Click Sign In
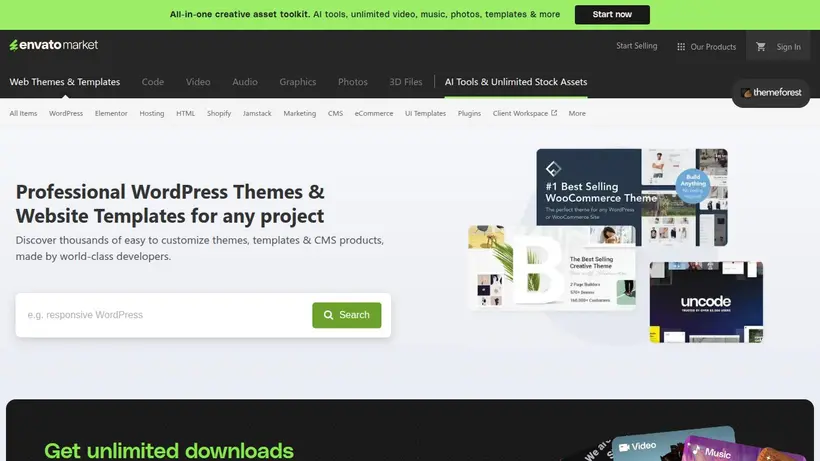The image size is (820, 461). click(x=788, y=47)
